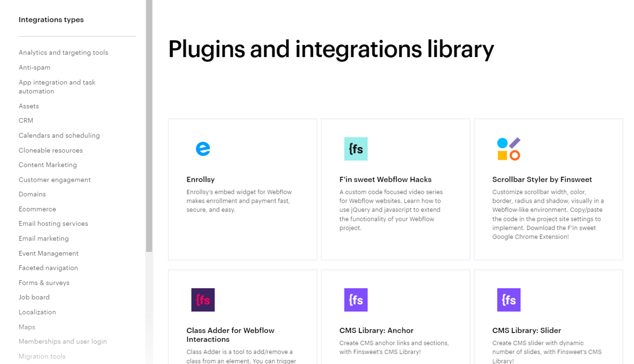The height and width of the screenshot is (364, 634).
Task: Open the CMS Library: Slider title
Action: point(526,330)
